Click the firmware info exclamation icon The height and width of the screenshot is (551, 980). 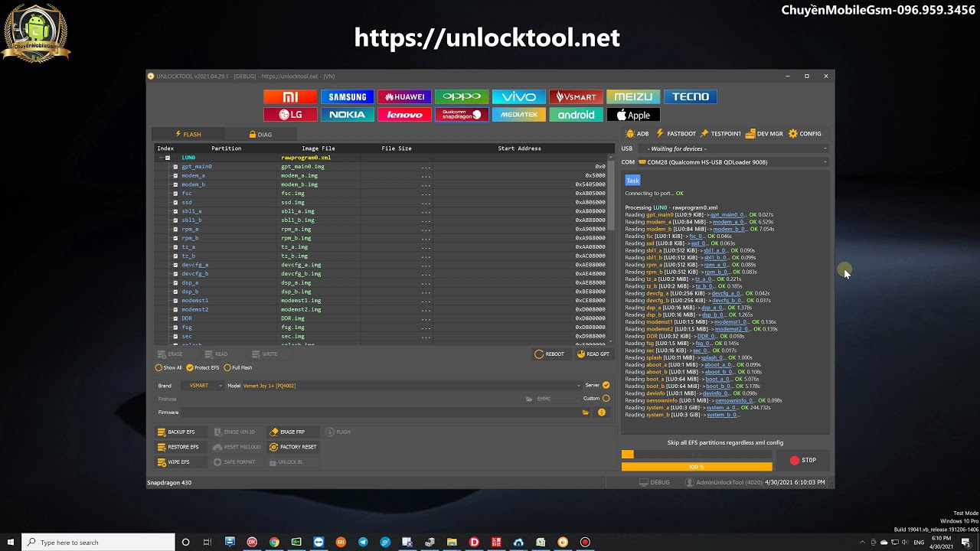coord(602,412)
